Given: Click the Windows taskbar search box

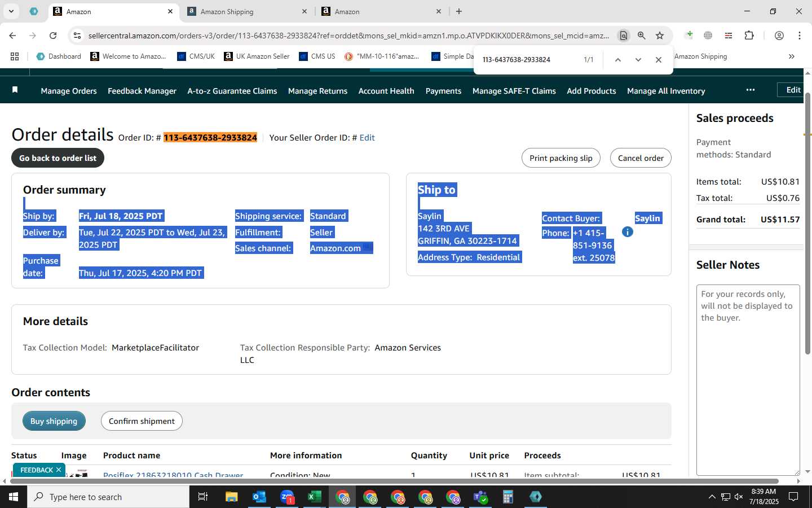Looking at the screenshot, I should point(108,497).
